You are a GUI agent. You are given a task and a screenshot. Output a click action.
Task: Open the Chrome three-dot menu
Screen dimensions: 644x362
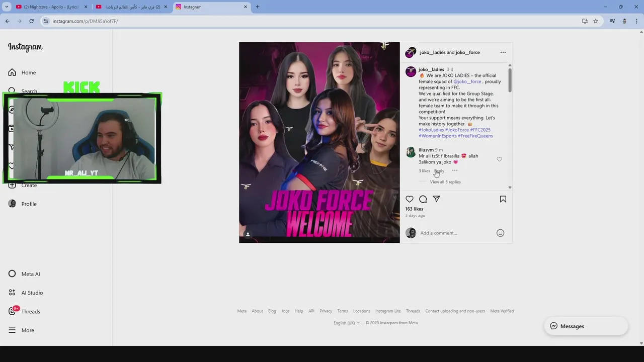point(637,21)
